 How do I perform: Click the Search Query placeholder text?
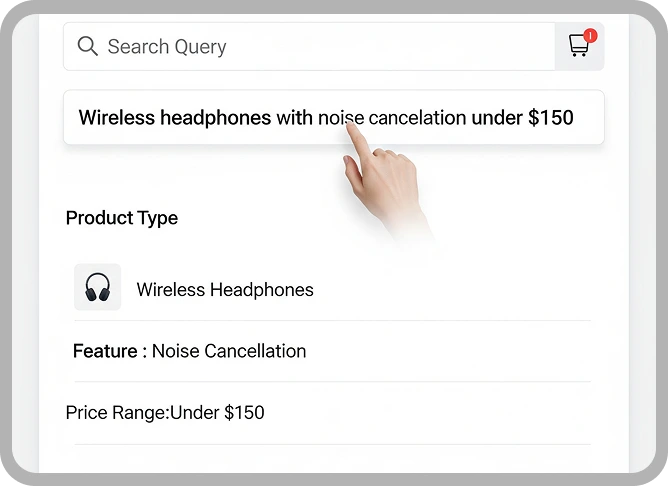click(167, 46)
